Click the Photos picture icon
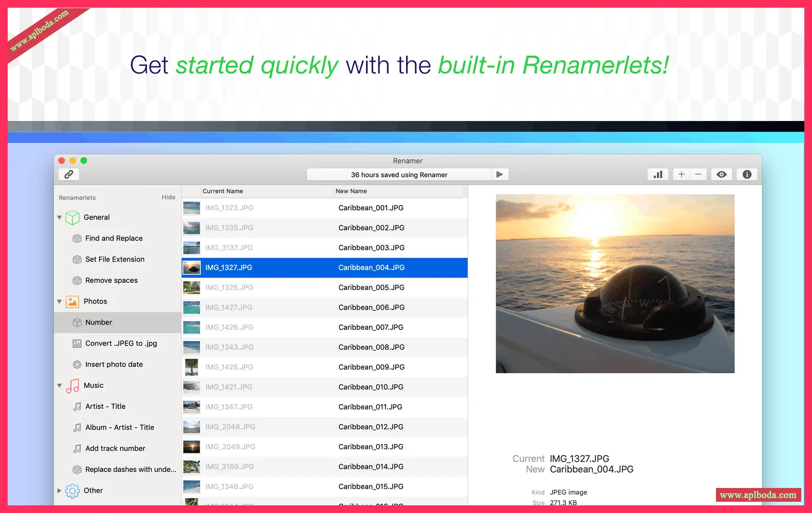812x513 pixels. pos(73,302)
